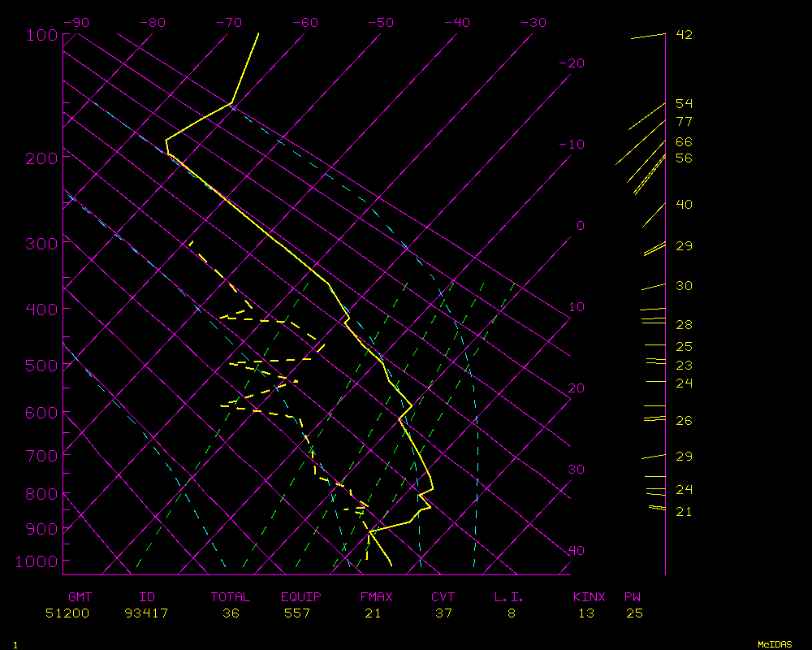Select the L.I. stability index label
The width and height of the screenshot is (812, 650).
pyautogui.click(x=509, y=597)
